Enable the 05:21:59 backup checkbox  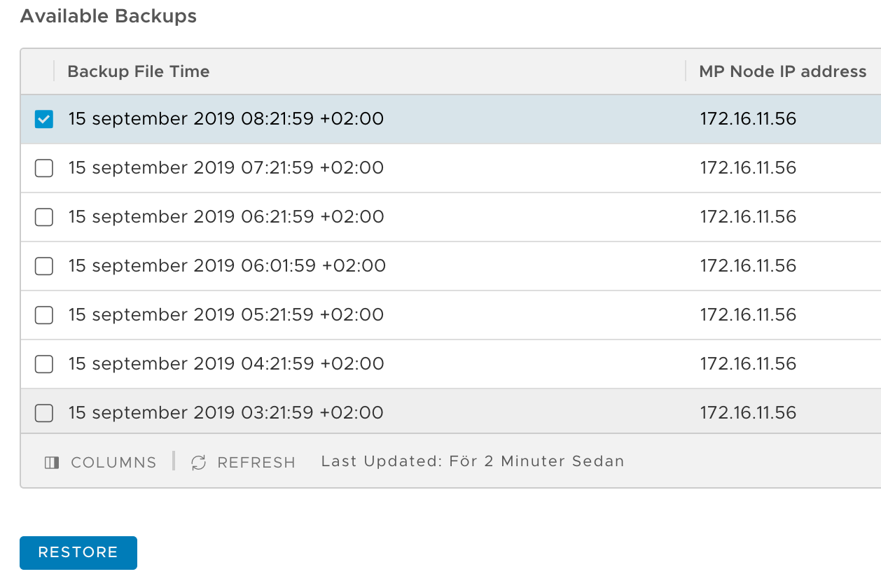point(44,316)
